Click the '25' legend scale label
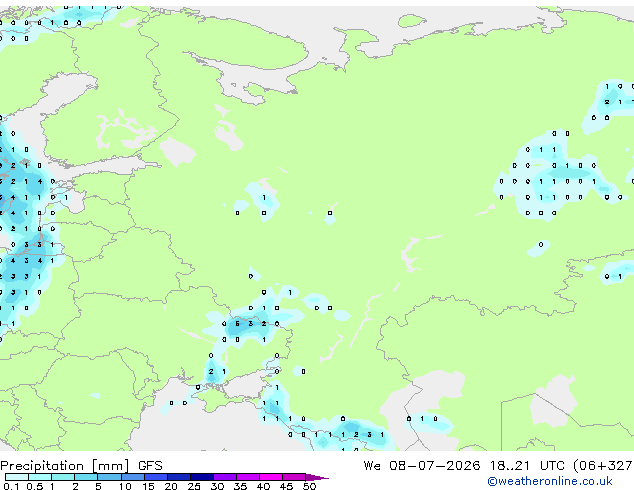Image resolution: width=634 pixels, height=490 pixels. (x=194, y=486)
